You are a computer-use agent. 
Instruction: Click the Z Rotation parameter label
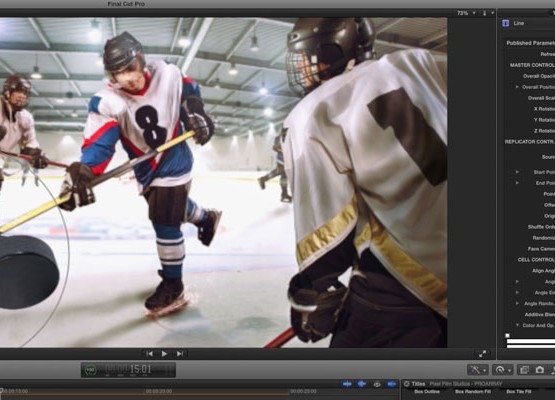[544, 131]
